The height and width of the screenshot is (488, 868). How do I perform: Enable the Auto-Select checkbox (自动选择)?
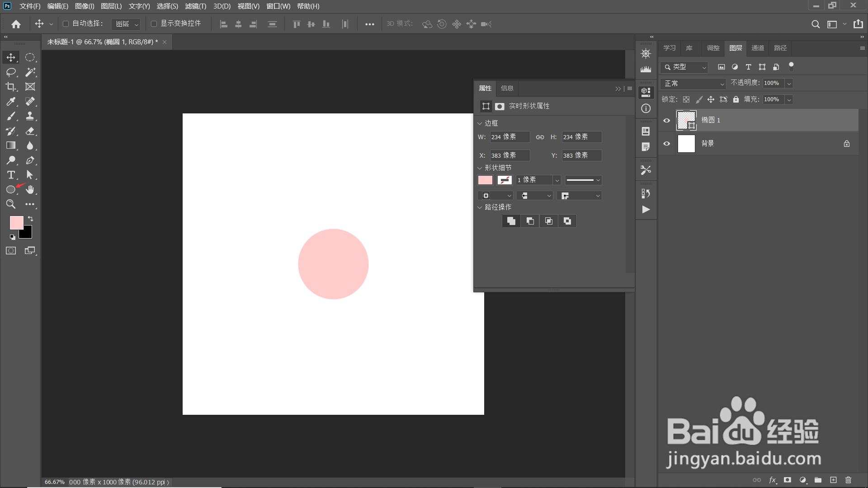pyautogui.click(x=66, y=23)
